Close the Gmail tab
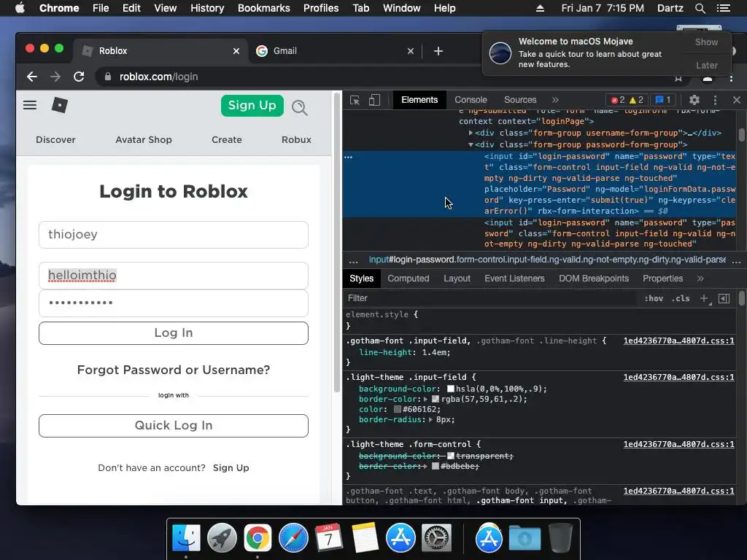747x560 pixels. click(x=411, y=51)
